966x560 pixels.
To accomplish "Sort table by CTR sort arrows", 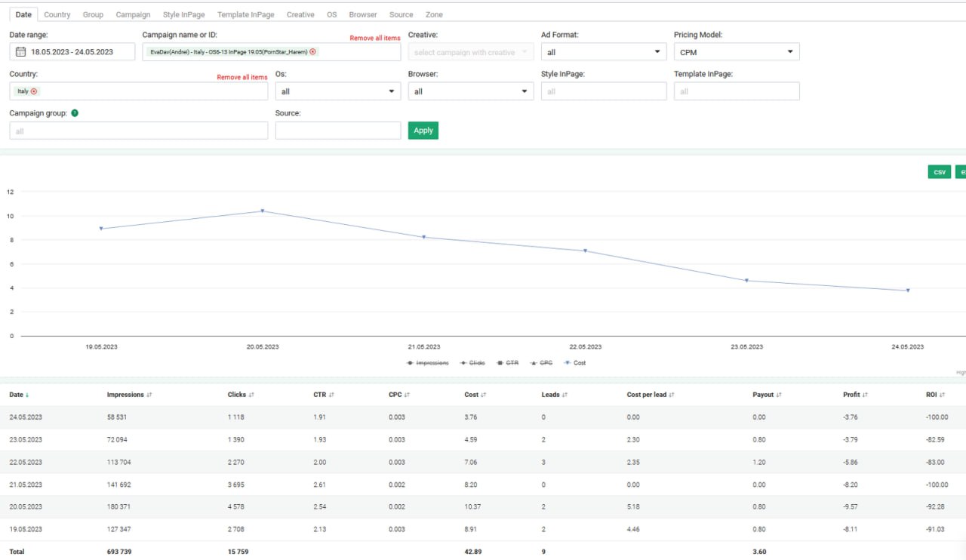I will pyautogui.click(x=331, y=395).
